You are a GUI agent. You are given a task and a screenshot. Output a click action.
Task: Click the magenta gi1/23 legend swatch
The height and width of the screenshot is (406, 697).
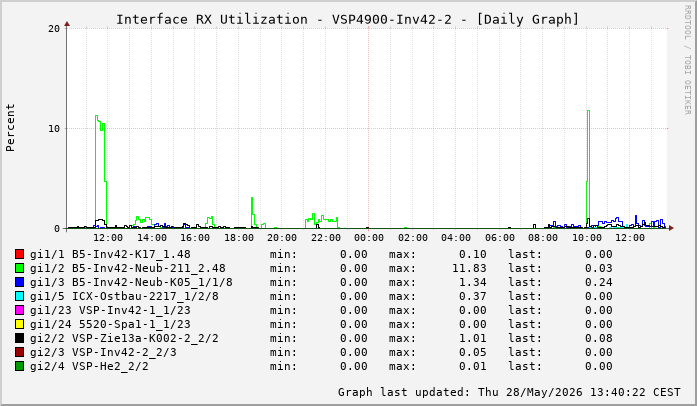(19, 310)
